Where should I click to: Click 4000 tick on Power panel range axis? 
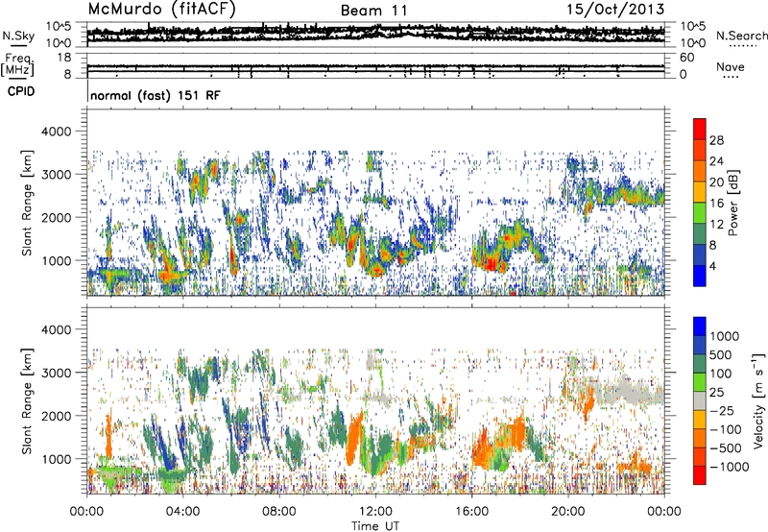click(x=57, y=132)
